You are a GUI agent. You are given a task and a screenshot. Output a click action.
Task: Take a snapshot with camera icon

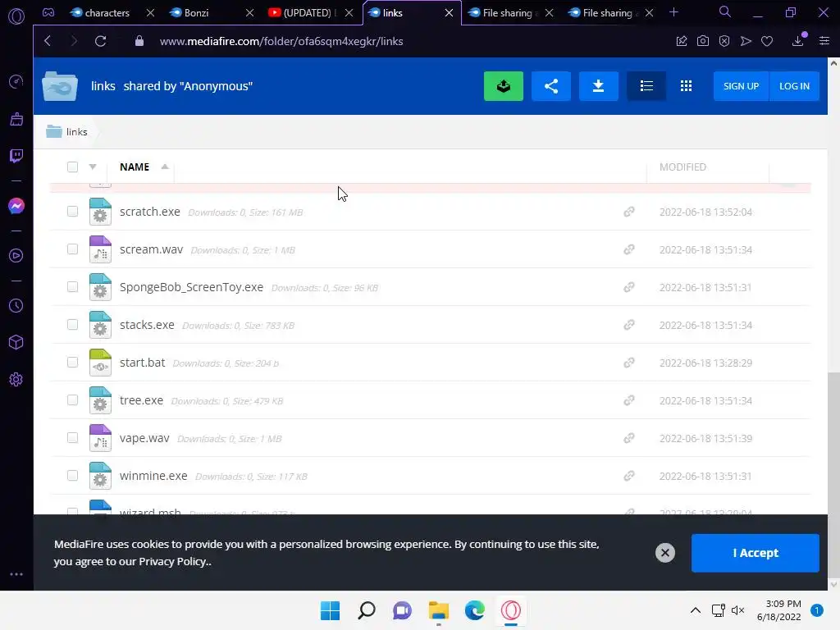703,41
